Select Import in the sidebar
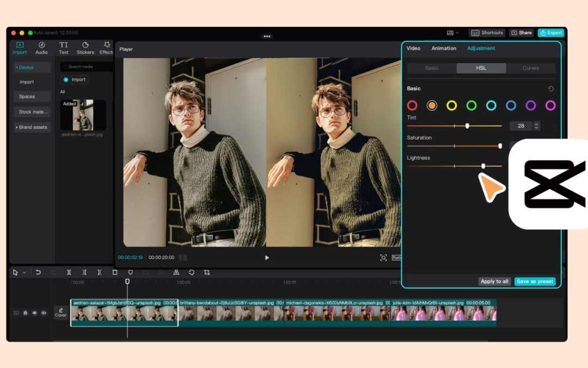Viewport: 588px width, 368px height. pos(27,82)
